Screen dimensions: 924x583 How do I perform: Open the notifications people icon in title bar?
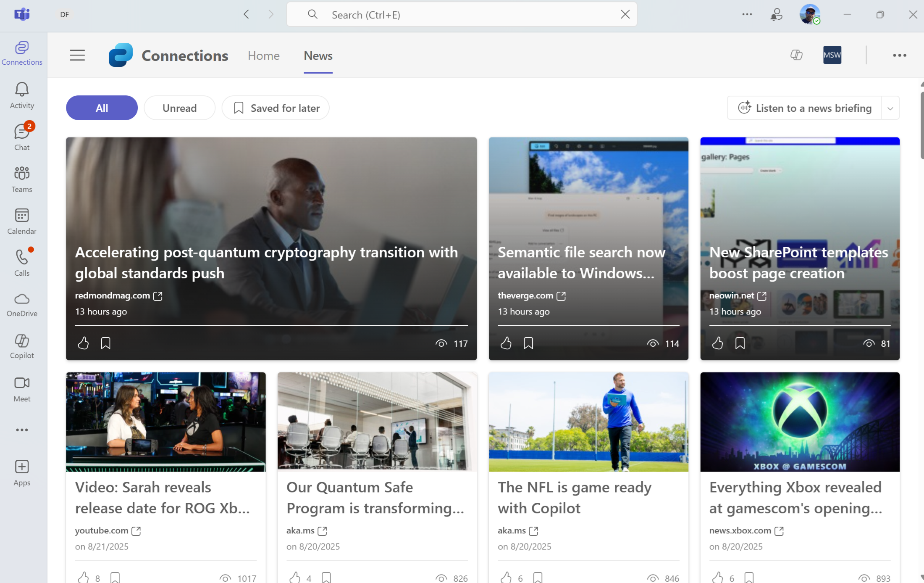click(776, 14)
